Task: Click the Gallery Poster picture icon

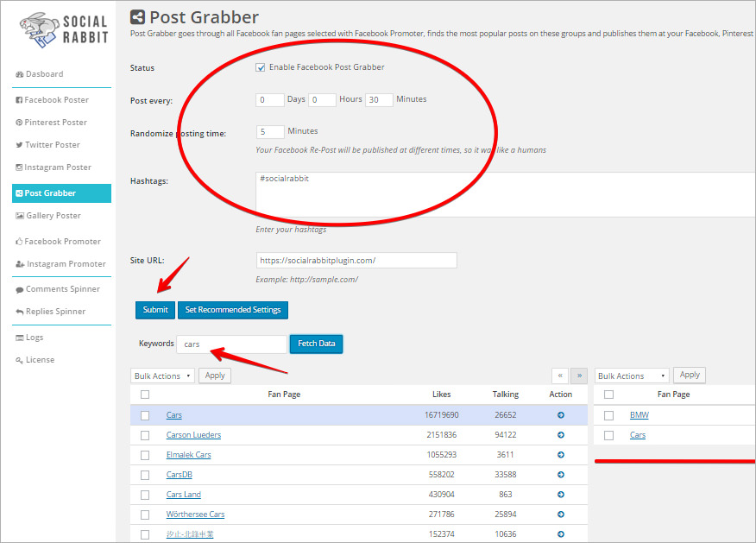Action: [20, 216]
